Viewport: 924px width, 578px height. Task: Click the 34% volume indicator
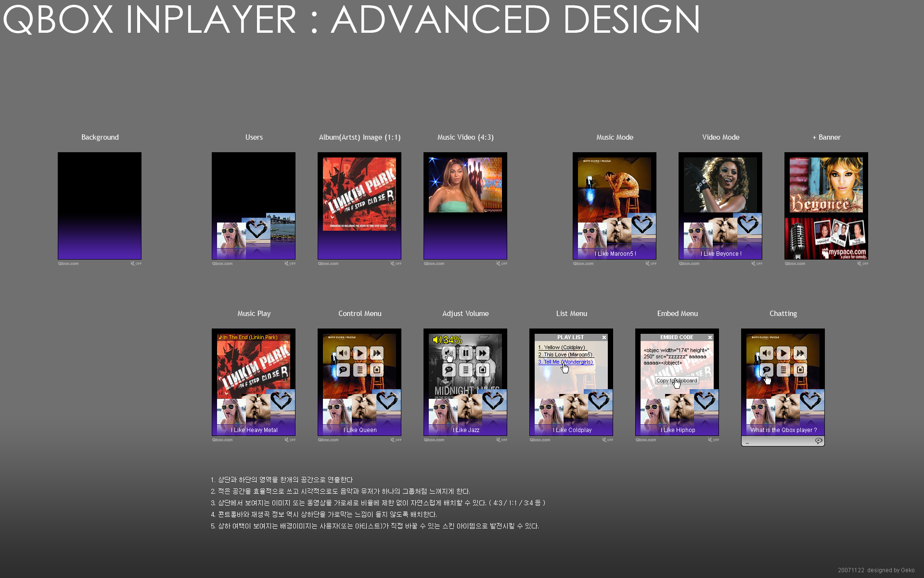pyautogui.click(x=448, y=340)
